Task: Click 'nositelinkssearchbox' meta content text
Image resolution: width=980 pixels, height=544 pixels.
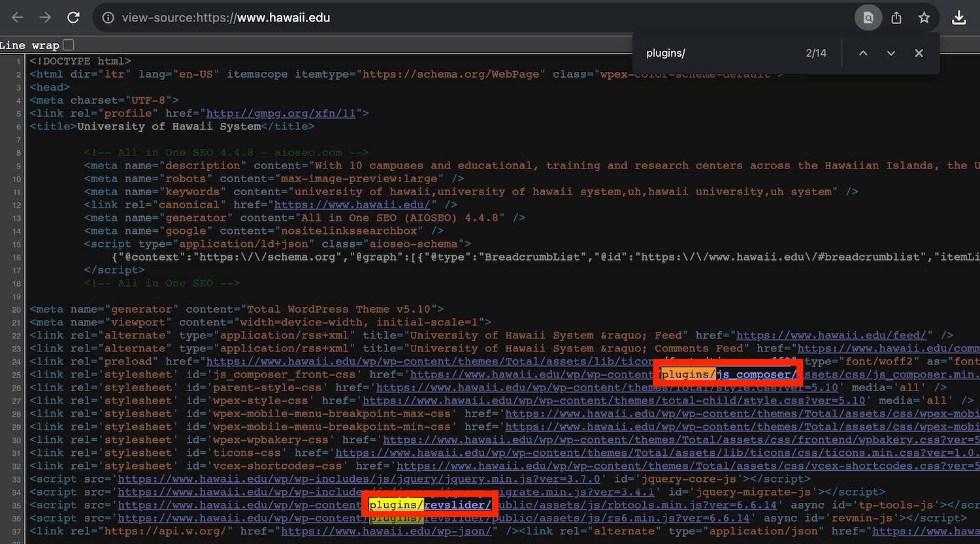Action: [x=349, y=231]
